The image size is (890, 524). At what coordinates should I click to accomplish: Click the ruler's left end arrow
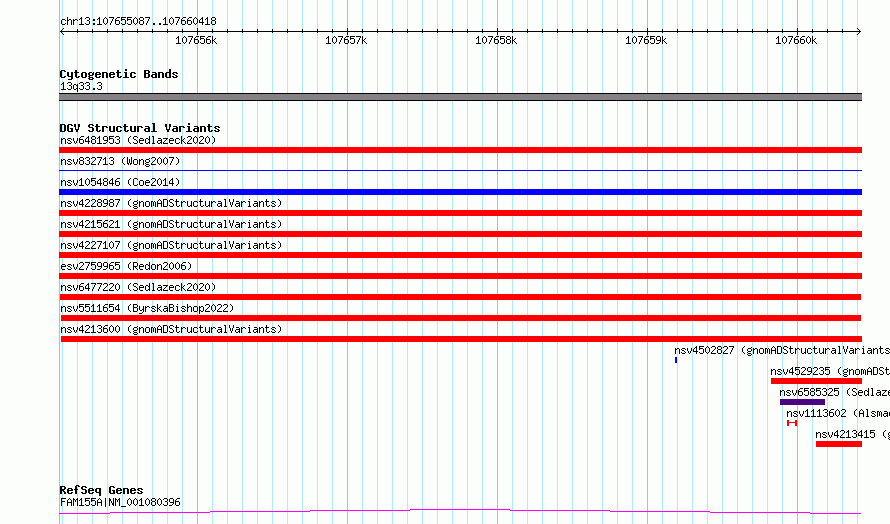pyautogui.click(x=62, y=31)
